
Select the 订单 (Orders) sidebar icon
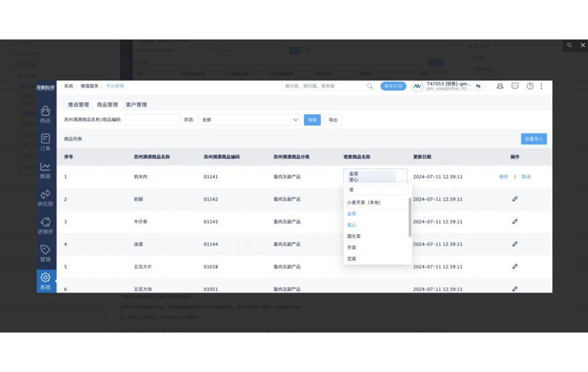click(45, 142)
